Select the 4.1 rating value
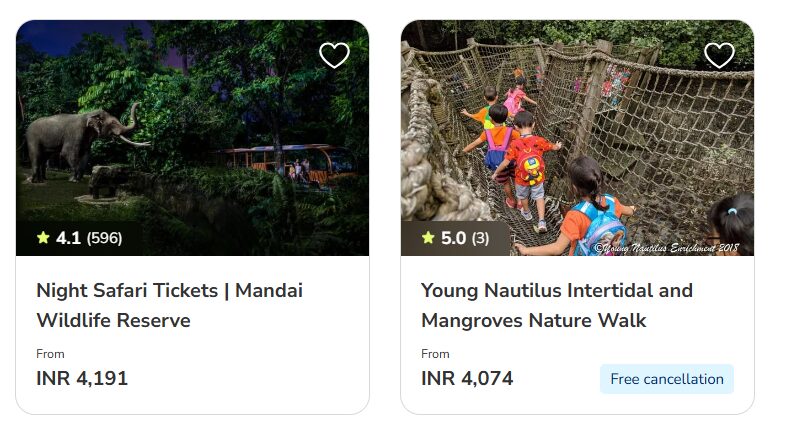The image size is (805, 438). [x=68, y=238]
